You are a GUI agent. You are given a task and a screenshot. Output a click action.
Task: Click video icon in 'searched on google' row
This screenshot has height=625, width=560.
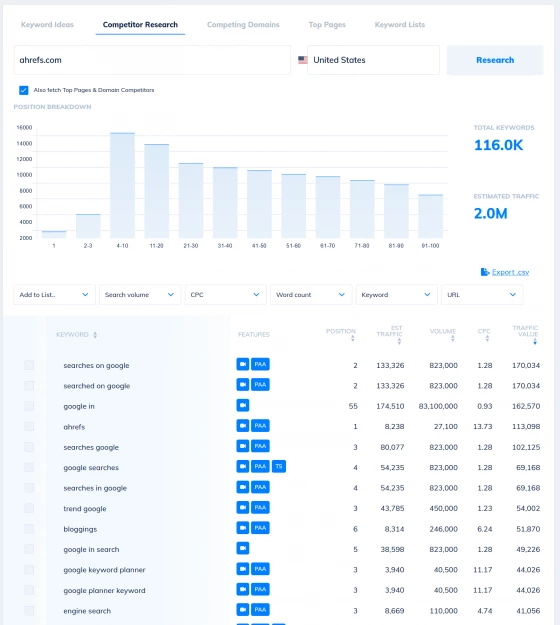coord(242,385)
